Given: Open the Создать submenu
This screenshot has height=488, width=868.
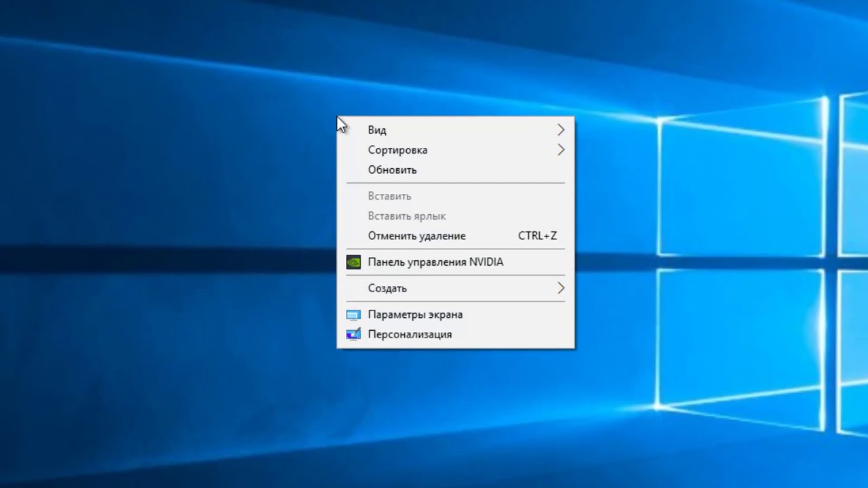Looking at the screenshot, I should (x=455, y=288).
